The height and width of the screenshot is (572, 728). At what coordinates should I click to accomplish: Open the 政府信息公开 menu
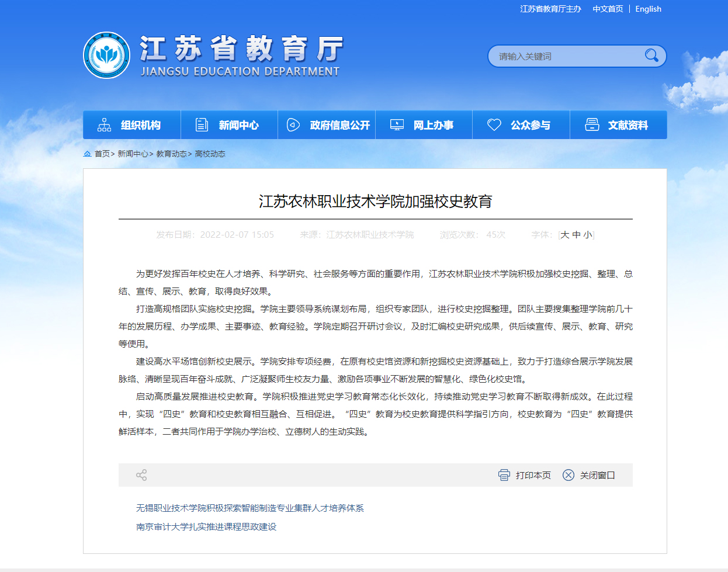(x=327, y=125)
